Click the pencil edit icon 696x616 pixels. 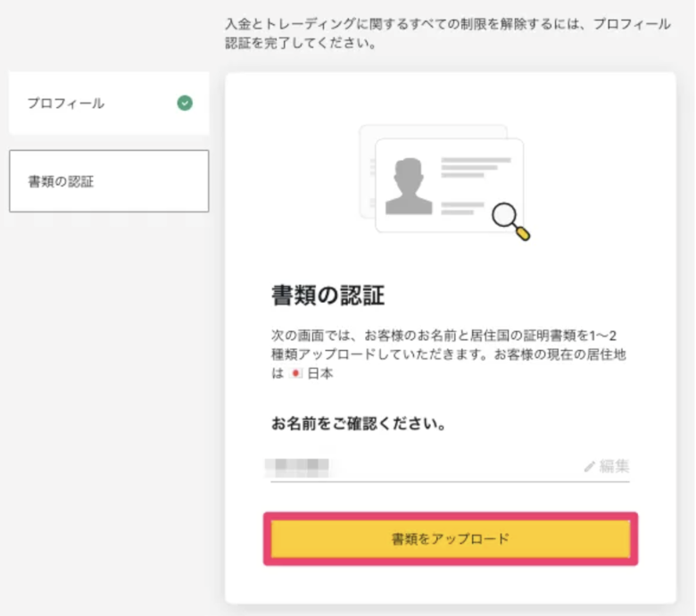pyautogui.click(x=589, y=466)
